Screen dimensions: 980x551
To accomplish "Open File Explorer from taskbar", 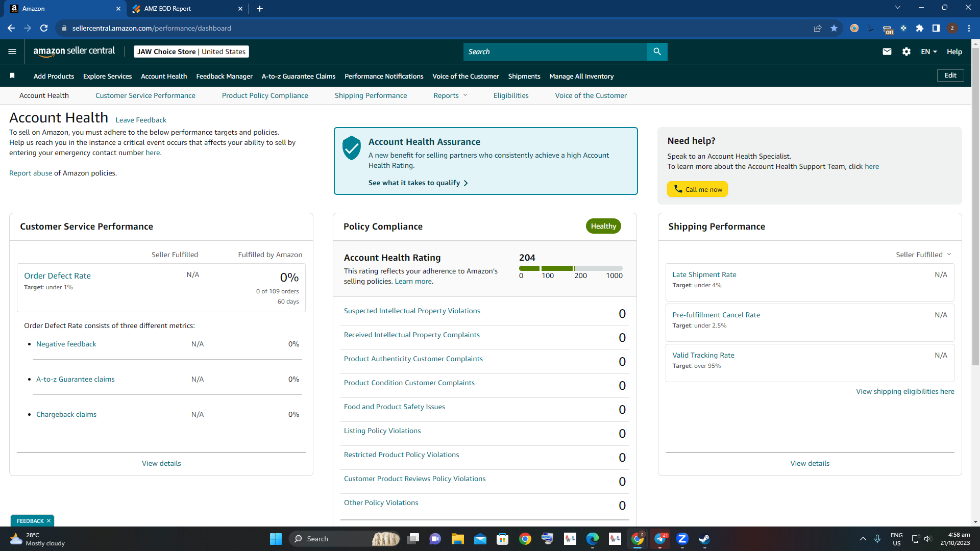I will tap(457, 539).
